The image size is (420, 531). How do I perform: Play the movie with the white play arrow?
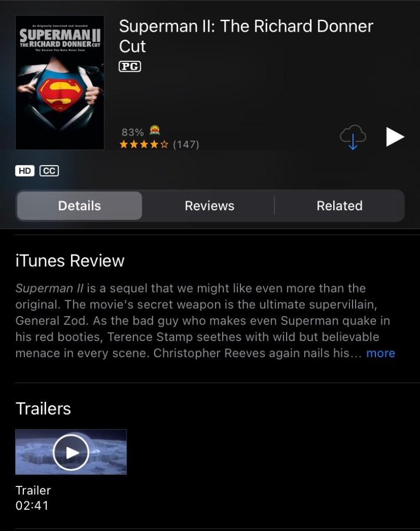[395, 137]
